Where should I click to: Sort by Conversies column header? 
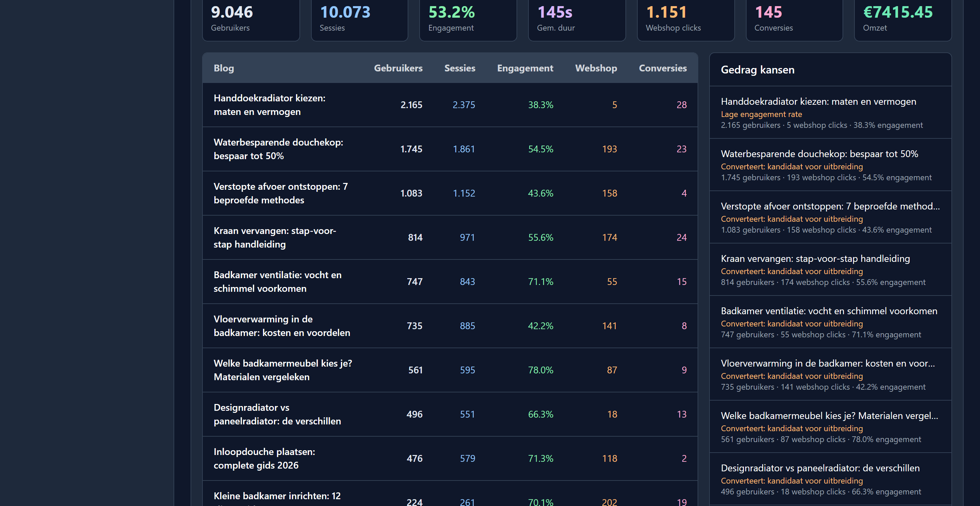click(x=663, y=68)
